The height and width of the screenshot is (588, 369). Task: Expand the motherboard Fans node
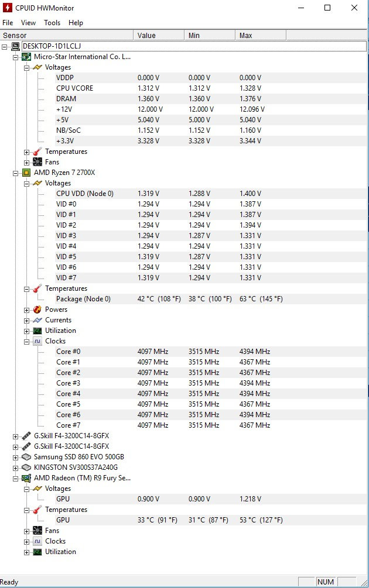pos(27,163)
